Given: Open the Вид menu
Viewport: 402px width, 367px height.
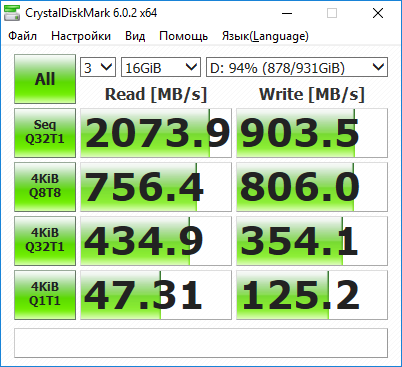Looking at the screenshot, I should [135, 36].
